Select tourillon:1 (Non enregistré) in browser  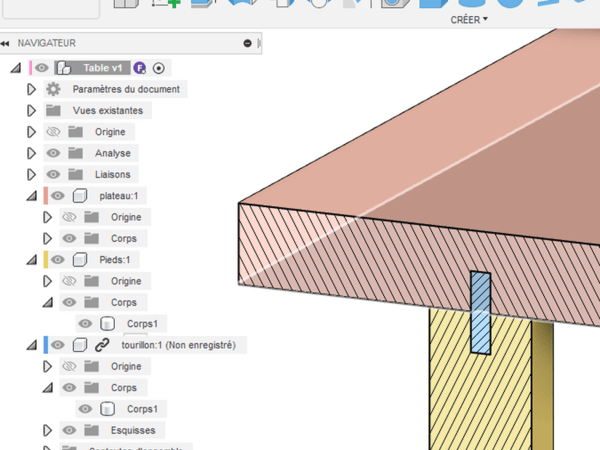point(184,345)
